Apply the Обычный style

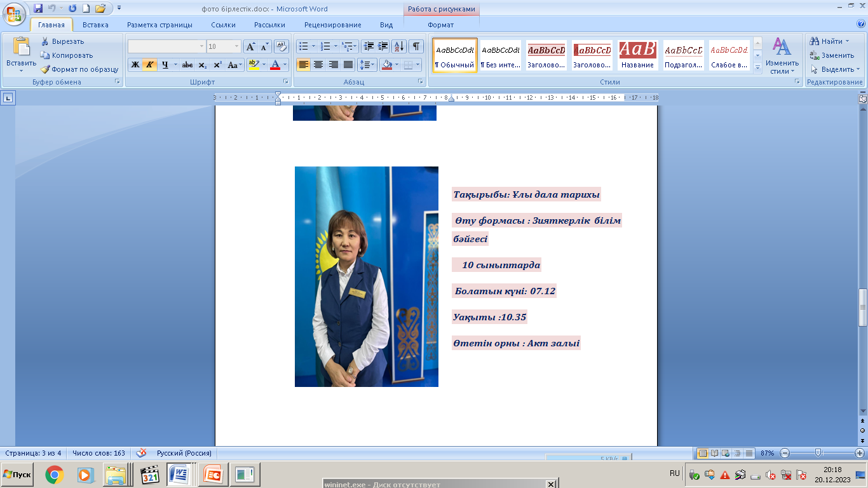[x=455, y=55]
